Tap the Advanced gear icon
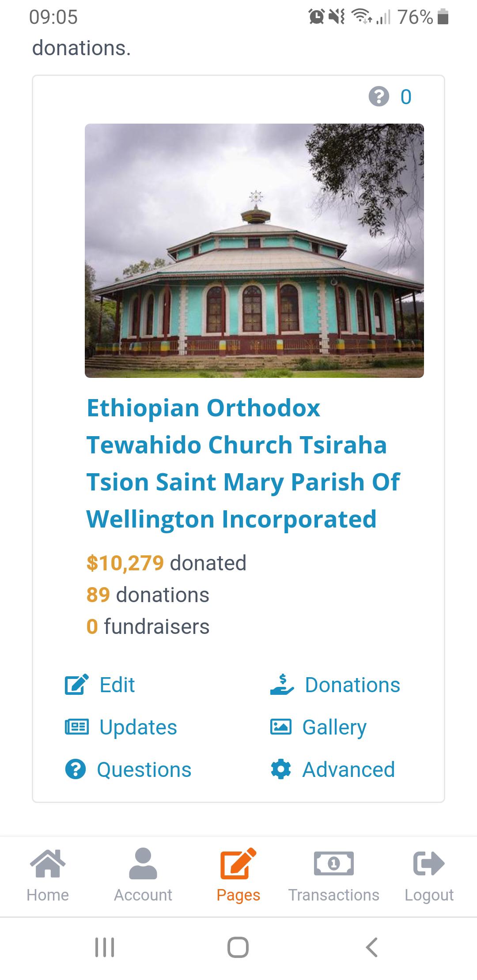 [x=280, y=769]
